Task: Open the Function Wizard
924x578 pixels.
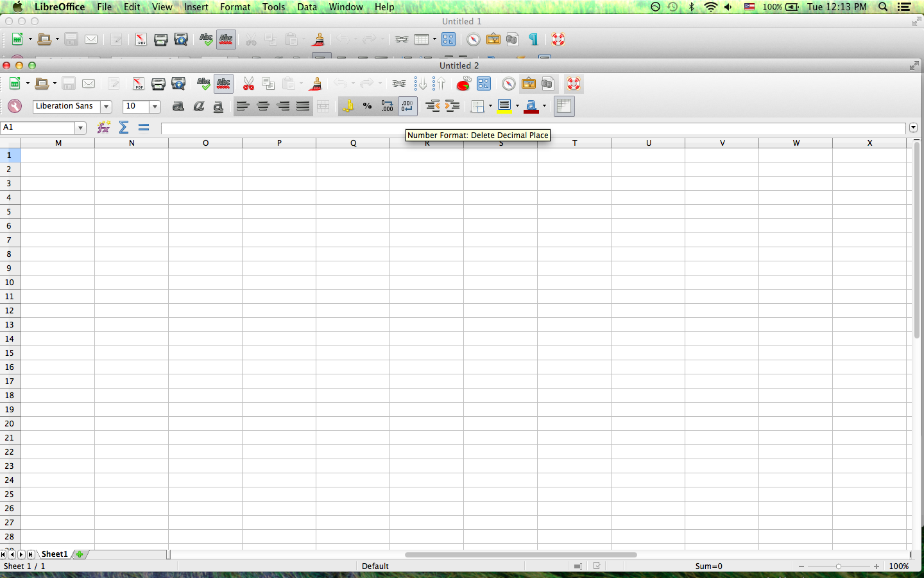Action: click(x=103, y=127)
